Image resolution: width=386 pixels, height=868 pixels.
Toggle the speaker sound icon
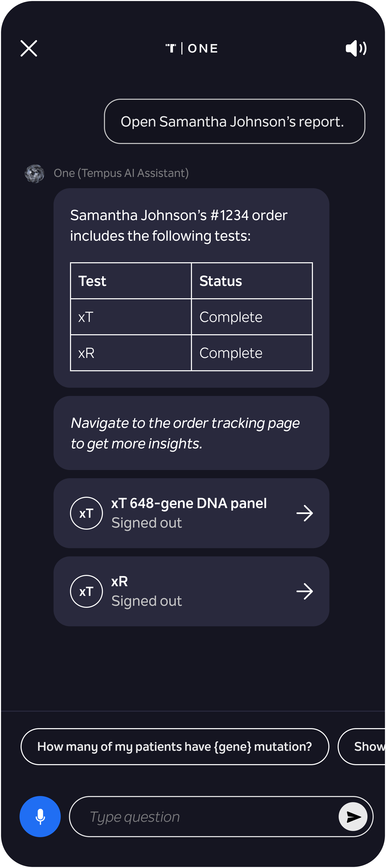(x=356, y=48)
